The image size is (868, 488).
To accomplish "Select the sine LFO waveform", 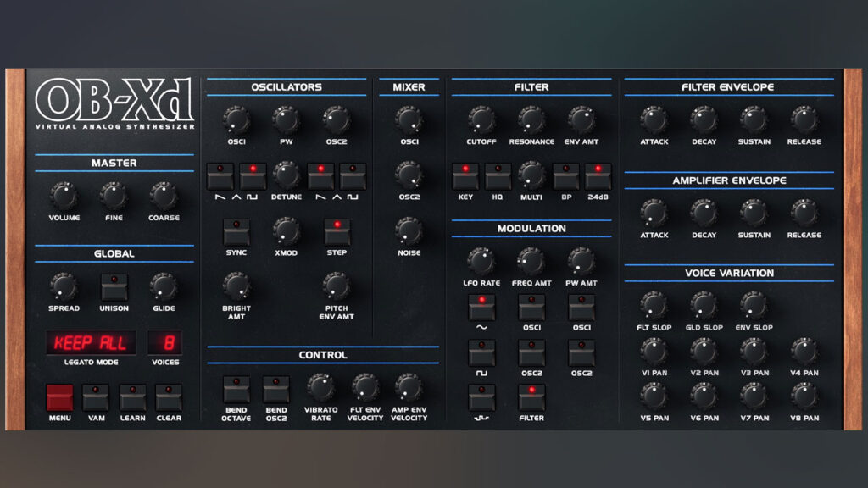I will pyautogui.click(x=481, y=309).
